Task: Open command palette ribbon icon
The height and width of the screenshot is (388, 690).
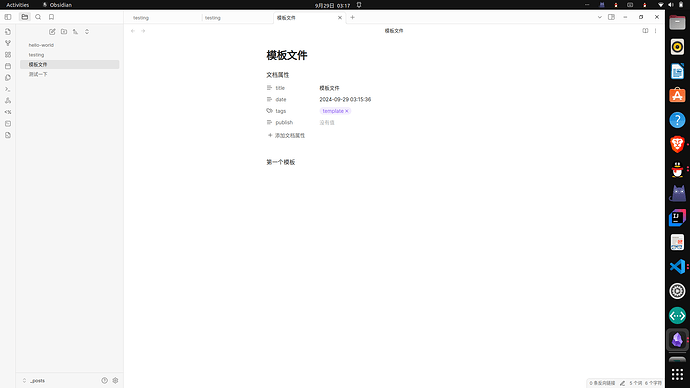Action: pyautogui.click(x=8, y=89)
